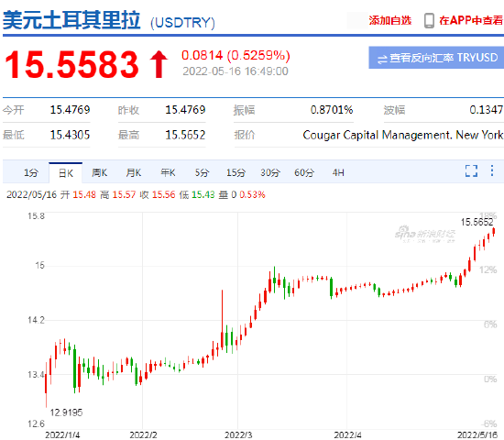
Task: Open the chart more-options menu
Action: pyautogui.click(x=492, y=170)
